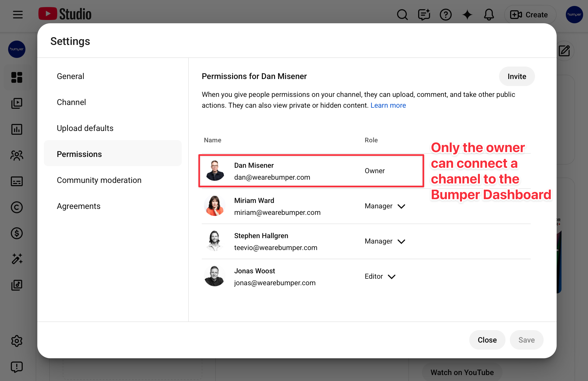The width and height of the screenshot is (588, 381).
Task: Invite a new user with the Invite button
Action: point(517,76)
